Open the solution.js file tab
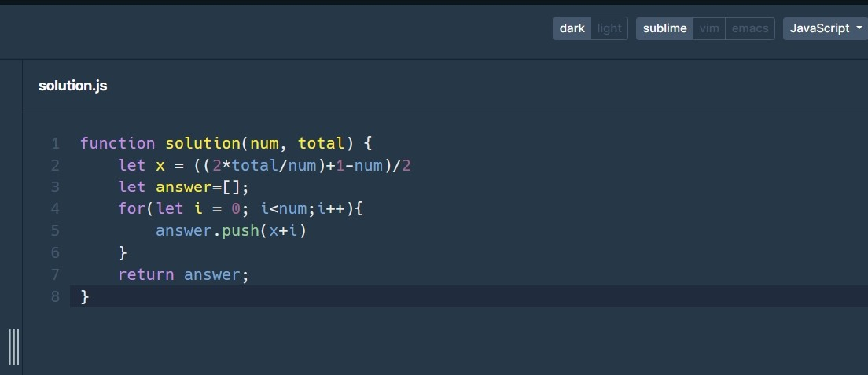The height and width of the screenshot is (375, 868). pos(72,86)
